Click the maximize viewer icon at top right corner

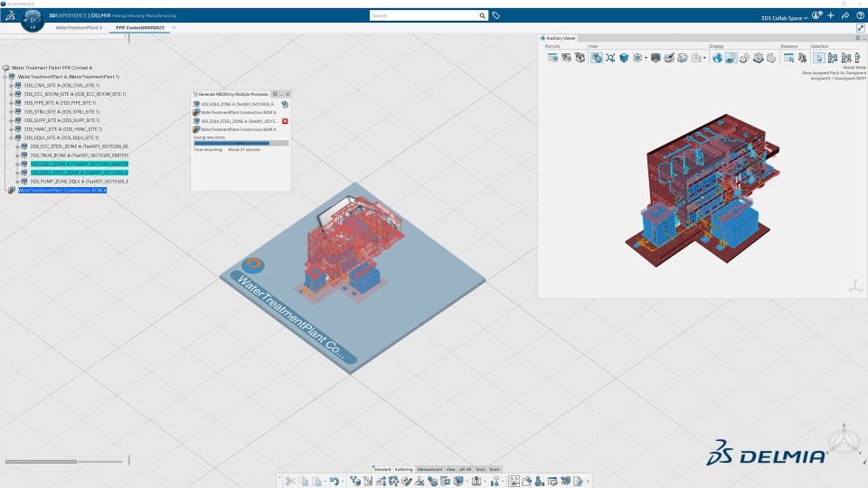[x=861, y=28]
